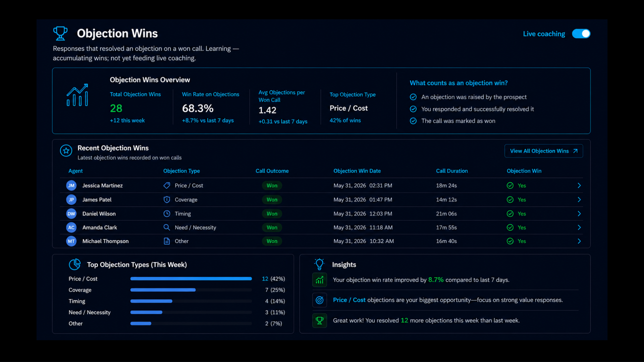This screenshot has width=644, height=362.
Task: Click the shield icon beside Coverage
Action: pyautogui.click(x=167, y=199)
